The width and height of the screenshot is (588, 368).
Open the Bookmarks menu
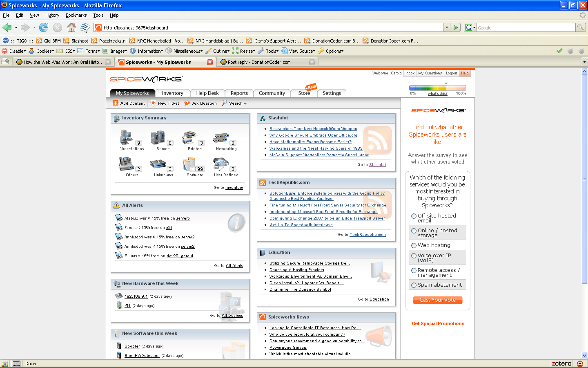76,15
